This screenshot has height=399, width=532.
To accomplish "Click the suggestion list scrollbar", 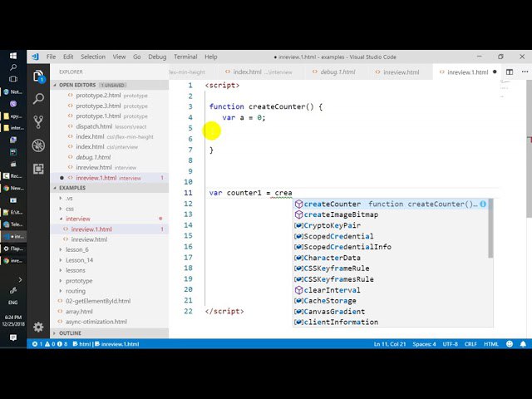I will tap(490, 229).
